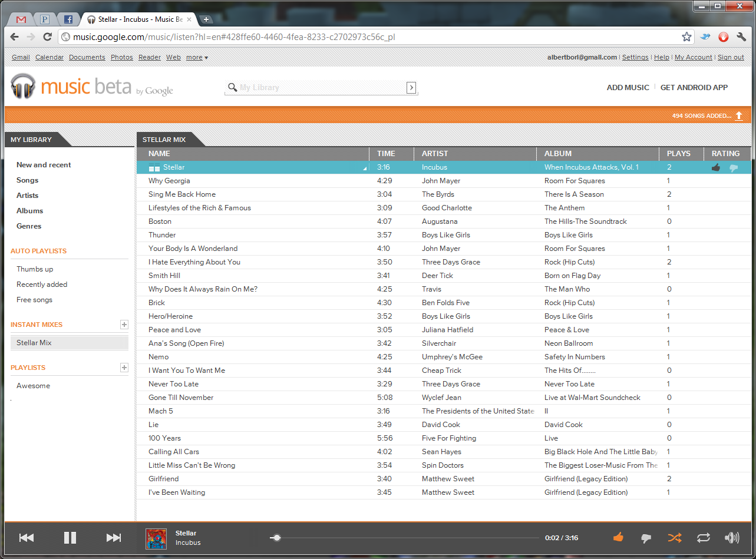The height and width of the screenshot is (559, 756).
Task: Go back in browser history
Action: pos(15,37)
